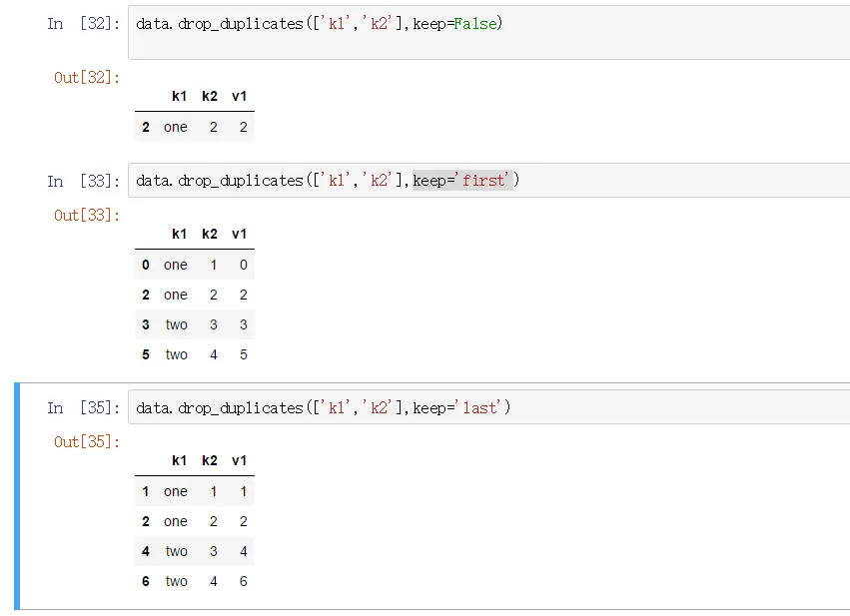Click the In [33] prompt label
The width and height of the screenshot is (850, 616).
pos(83,181)
